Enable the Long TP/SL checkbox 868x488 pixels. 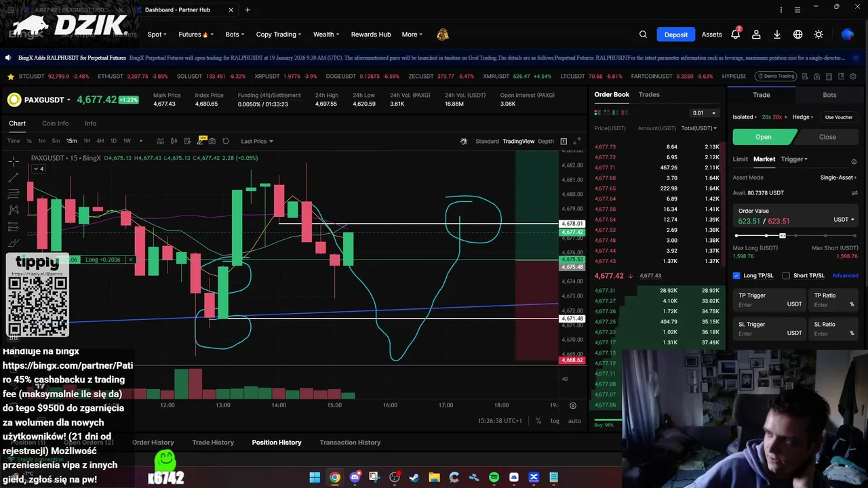[x=736, y=276]
